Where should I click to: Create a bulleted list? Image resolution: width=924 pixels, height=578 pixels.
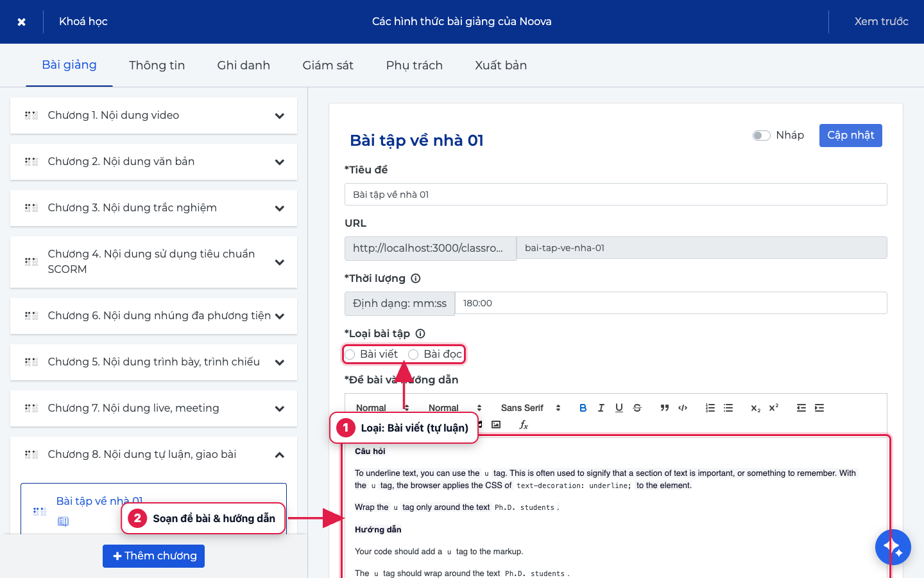click(x=728, y=408)
